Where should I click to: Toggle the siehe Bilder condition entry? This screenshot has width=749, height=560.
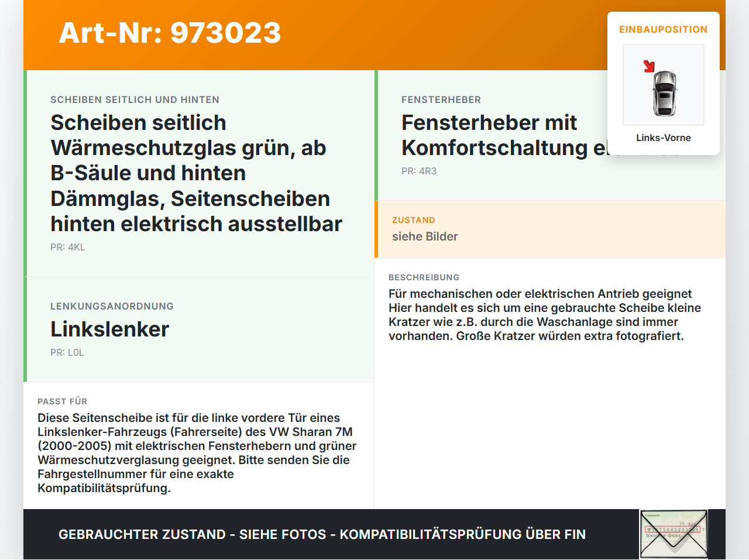(x=425, y=236)
